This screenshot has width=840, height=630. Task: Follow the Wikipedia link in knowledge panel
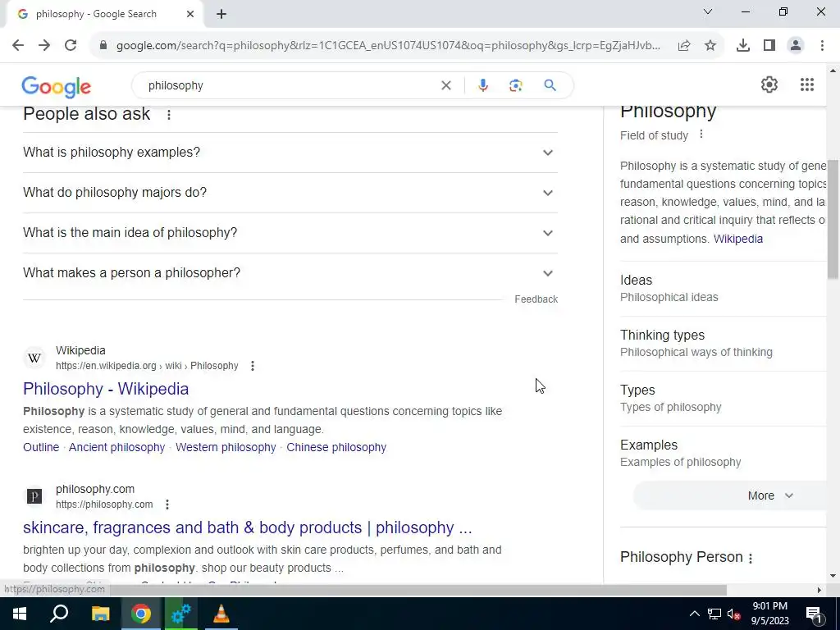737,239
